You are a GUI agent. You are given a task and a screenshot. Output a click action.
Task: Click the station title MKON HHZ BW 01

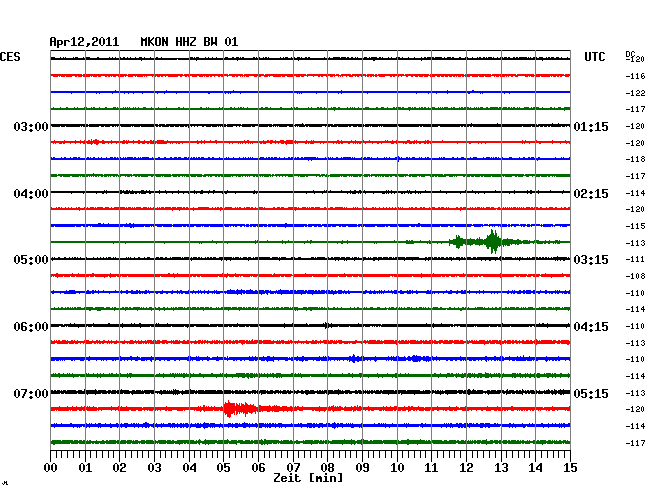[189, 42]
